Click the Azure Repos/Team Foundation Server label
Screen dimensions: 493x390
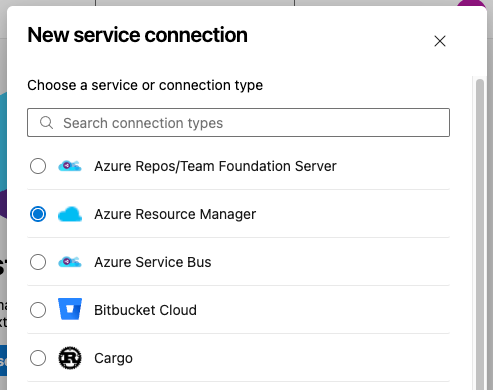click(x=215, y=166)
